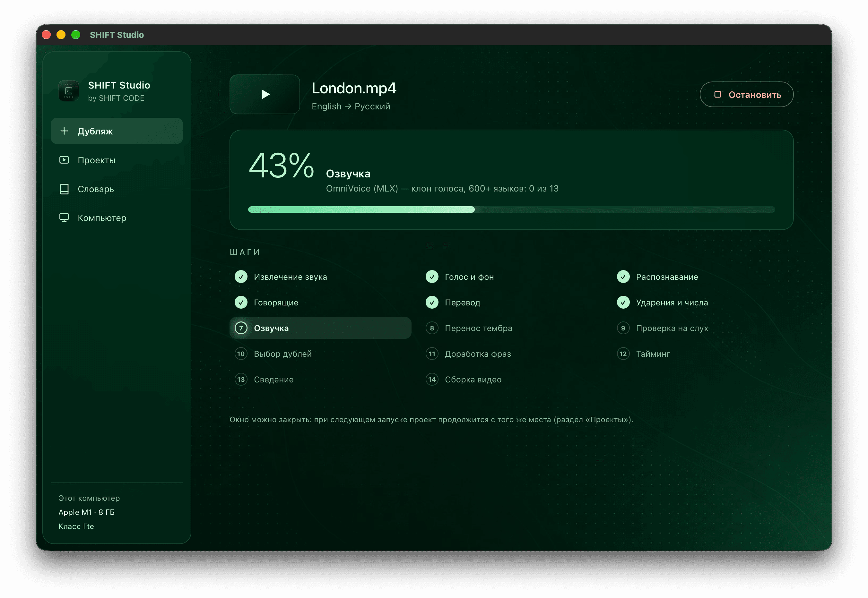The width and height of the screenshot is (868, 598).
Task: Select the active step 7 Озвучка row
Action: pos(321,328)
